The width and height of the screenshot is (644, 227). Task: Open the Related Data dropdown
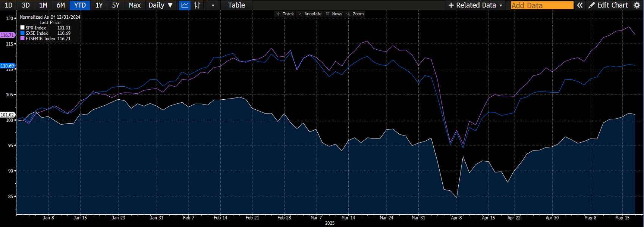tap(475, 5)
